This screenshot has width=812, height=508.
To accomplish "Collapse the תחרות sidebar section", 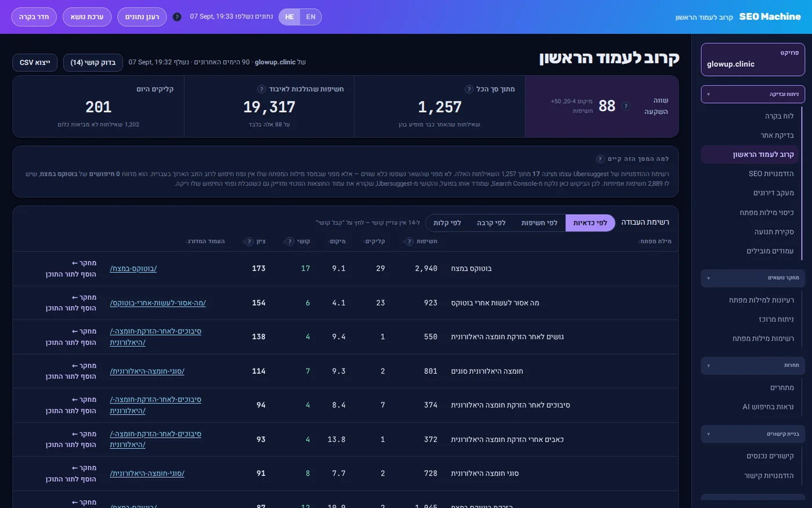I will click(753, 365).
